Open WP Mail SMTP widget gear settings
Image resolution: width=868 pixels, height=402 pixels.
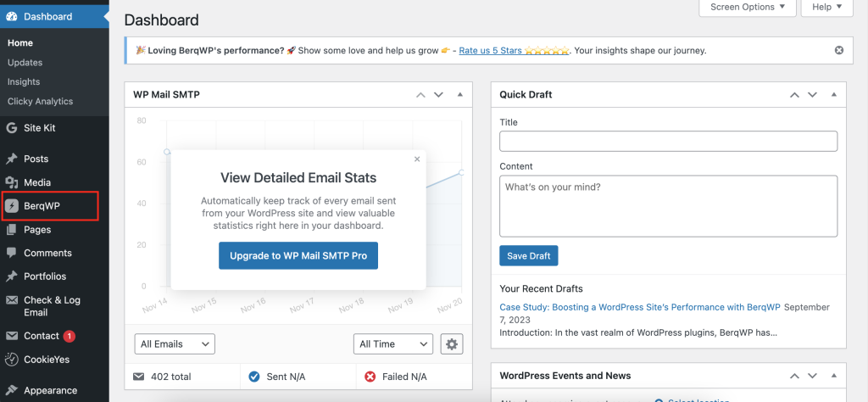tap(452, 343)
